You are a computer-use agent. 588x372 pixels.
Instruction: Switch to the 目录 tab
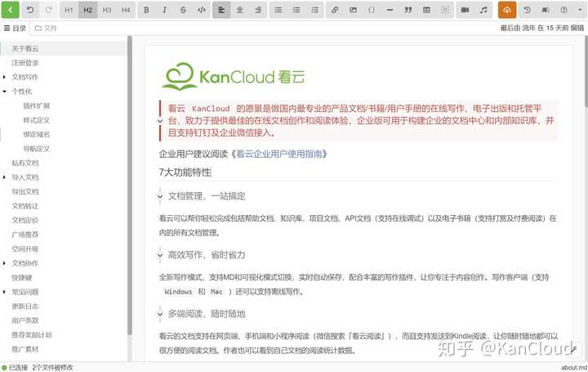click(x=15, y=28)
